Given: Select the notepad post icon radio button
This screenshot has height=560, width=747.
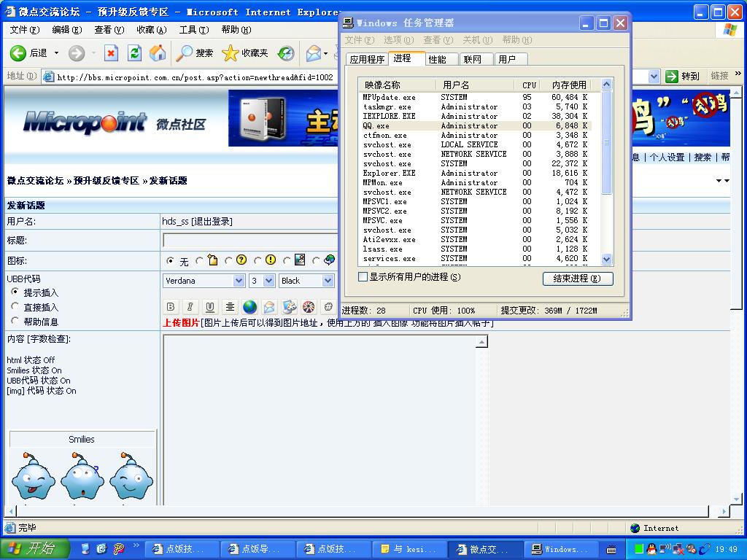Looking at the screenshot, I should (x=199, y=260).
